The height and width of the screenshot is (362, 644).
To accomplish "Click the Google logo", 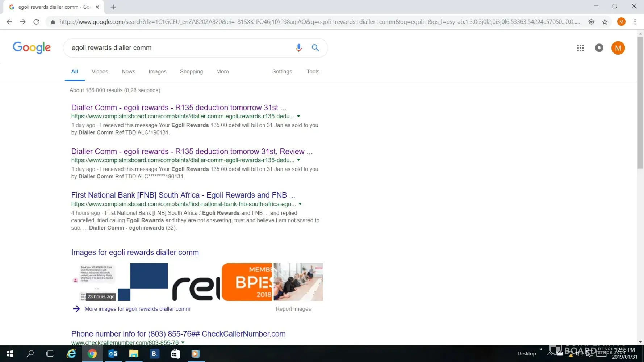I will (x=32, y=47).
